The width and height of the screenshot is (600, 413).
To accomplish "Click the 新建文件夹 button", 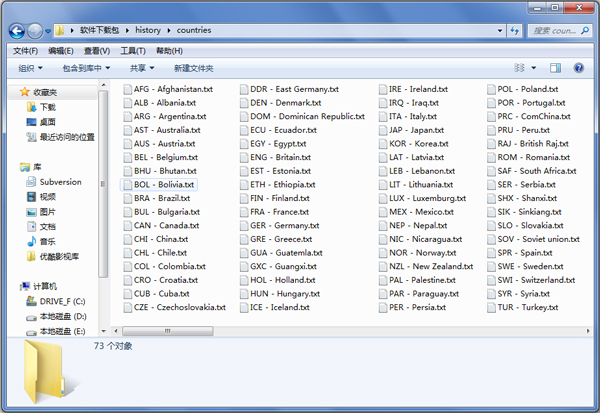I will tap(193, 68).
